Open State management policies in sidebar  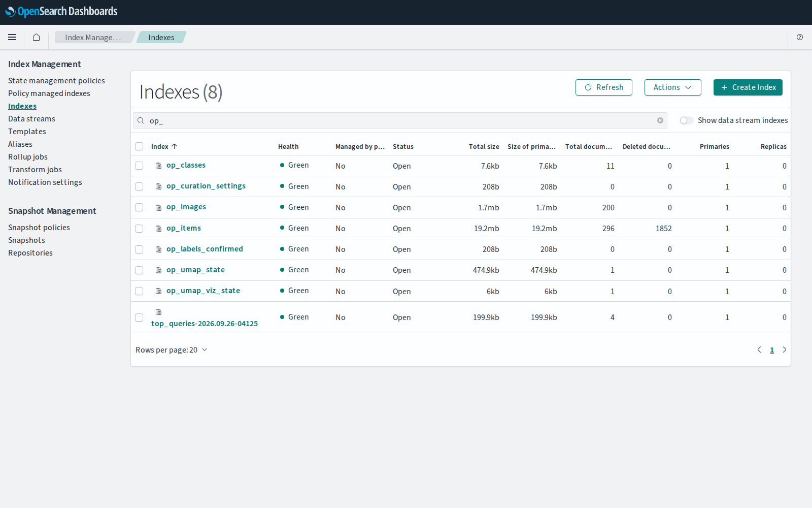(56, 81)
